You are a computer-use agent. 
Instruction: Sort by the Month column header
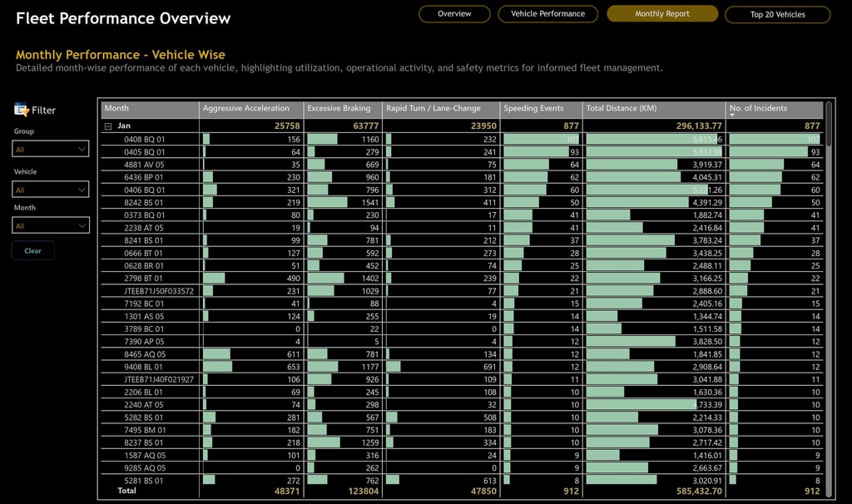150,109
